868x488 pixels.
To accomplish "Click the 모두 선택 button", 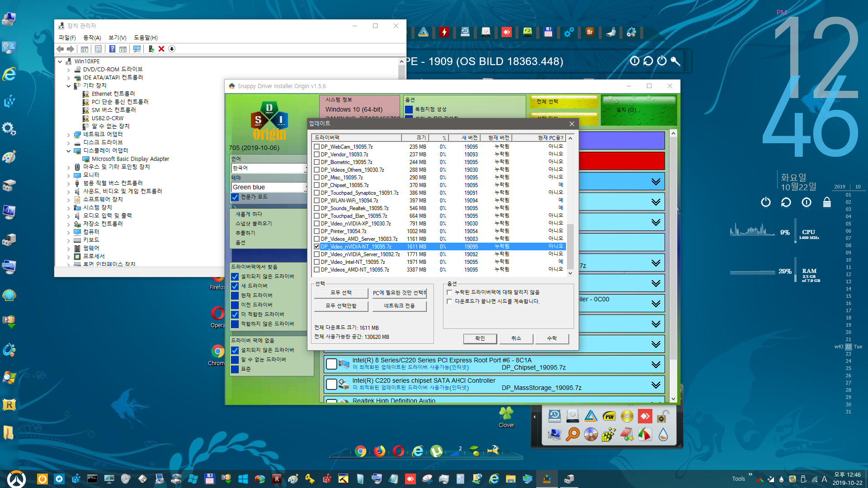I will pyautogui.click(x=341, y=293).
